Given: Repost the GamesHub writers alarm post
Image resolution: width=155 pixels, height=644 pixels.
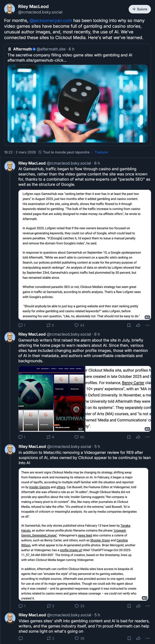Looking at the screenshot, I should click(48, 437).
